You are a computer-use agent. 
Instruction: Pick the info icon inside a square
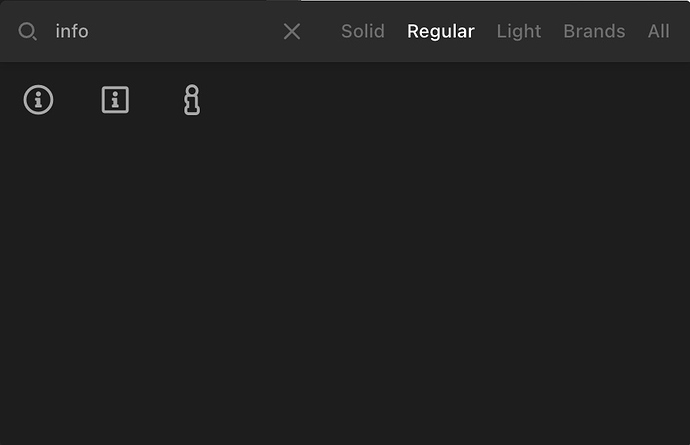(x=115, y=100)
